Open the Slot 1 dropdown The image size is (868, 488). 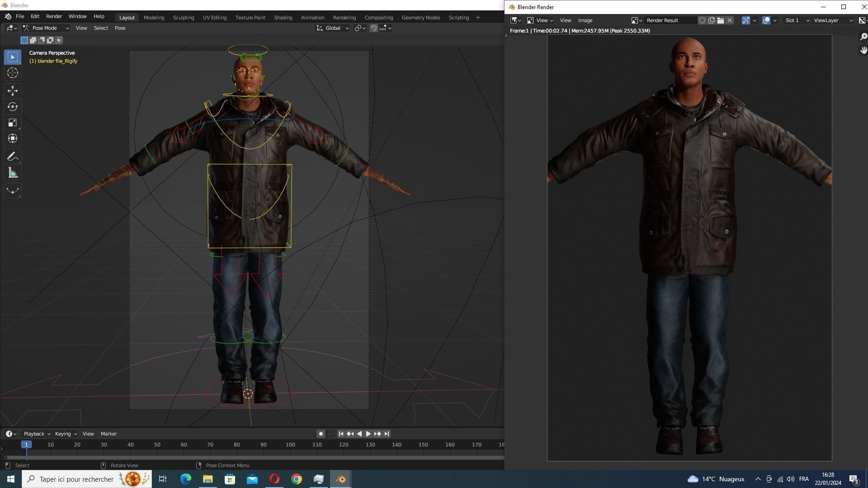click(797, 20)
